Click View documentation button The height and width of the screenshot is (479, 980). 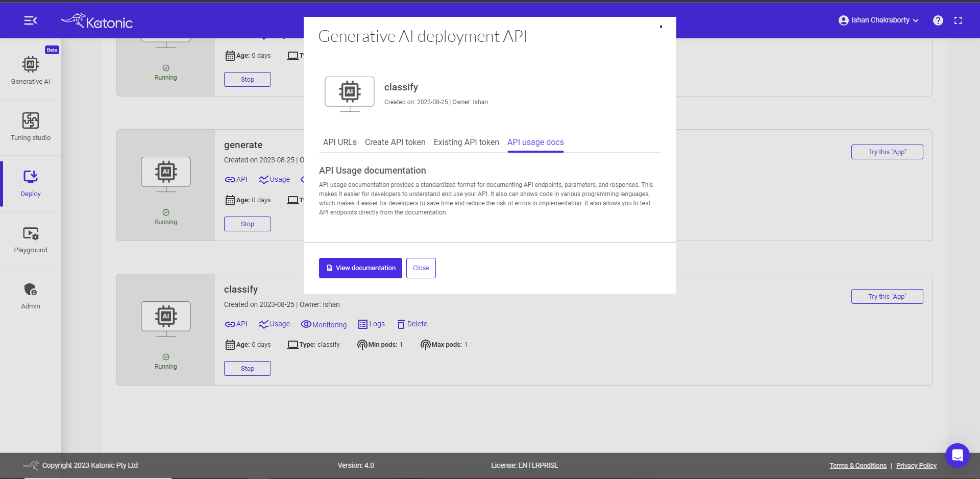point(360,268)
